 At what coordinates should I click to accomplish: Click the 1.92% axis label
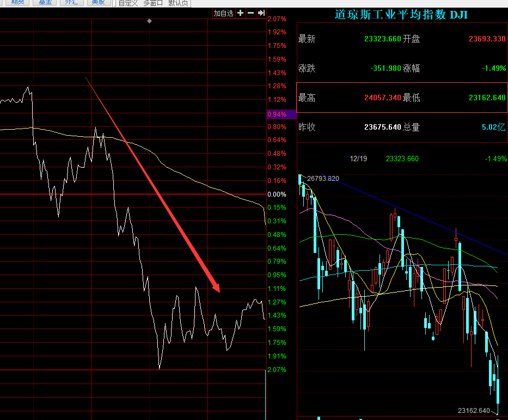[x=277, y=32]
